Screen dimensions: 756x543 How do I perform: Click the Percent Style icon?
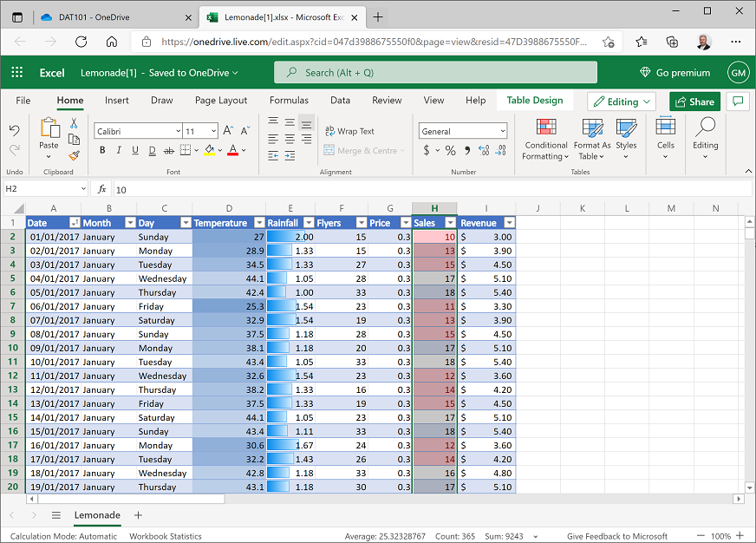pyautogui.click(x=450, y=151)
